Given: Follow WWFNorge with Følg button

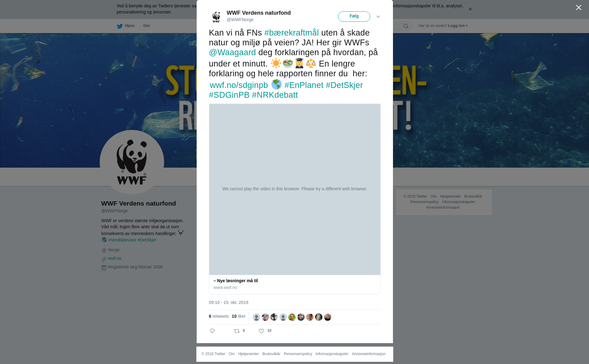Looking at the screenshot, I should (x=354, y=17).
